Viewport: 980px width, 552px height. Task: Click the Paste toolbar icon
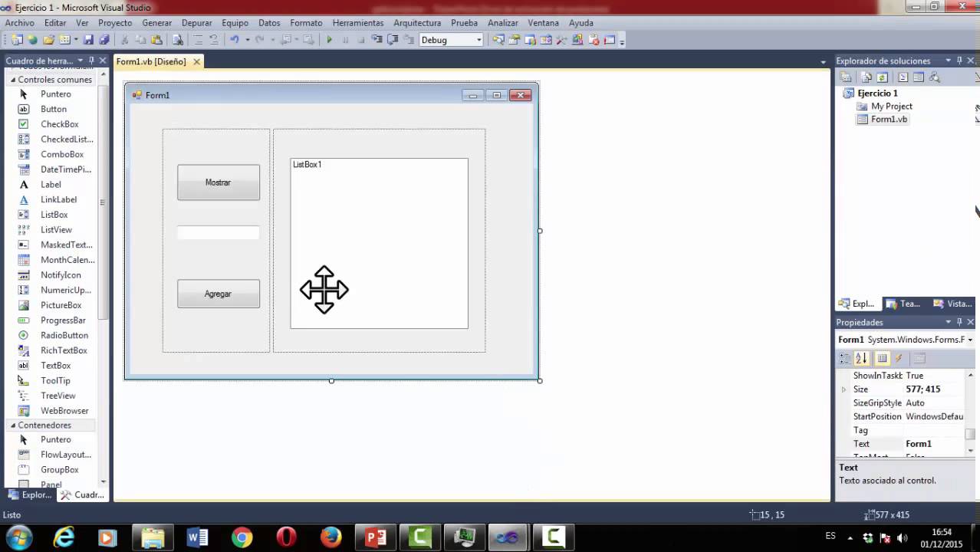[156, 40]
